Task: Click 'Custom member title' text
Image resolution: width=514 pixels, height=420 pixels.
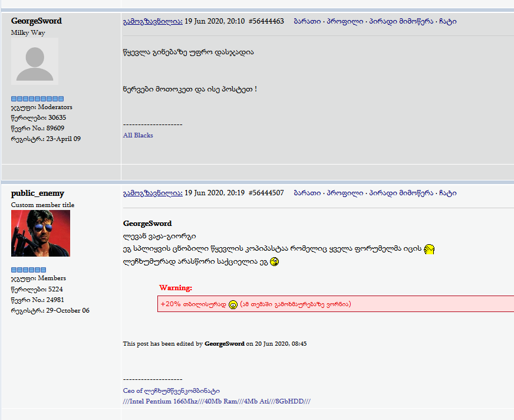Action: 42,205
